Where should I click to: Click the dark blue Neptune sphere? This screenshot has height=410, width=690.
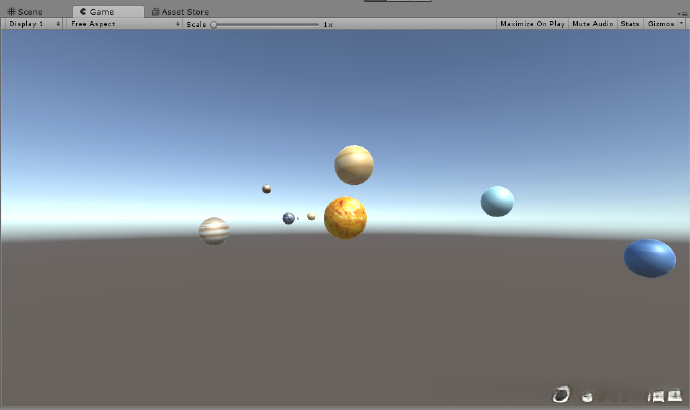click(650, 258)
